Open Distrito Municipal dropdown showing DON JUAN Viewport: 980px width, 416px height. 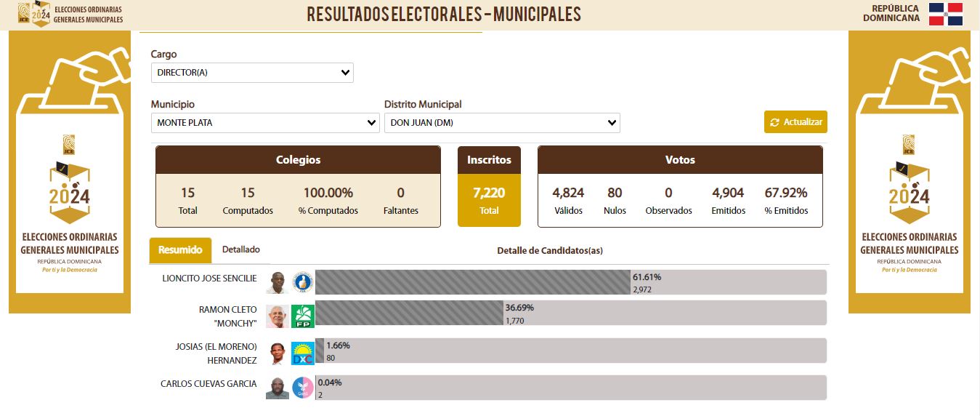click(502, 123)
